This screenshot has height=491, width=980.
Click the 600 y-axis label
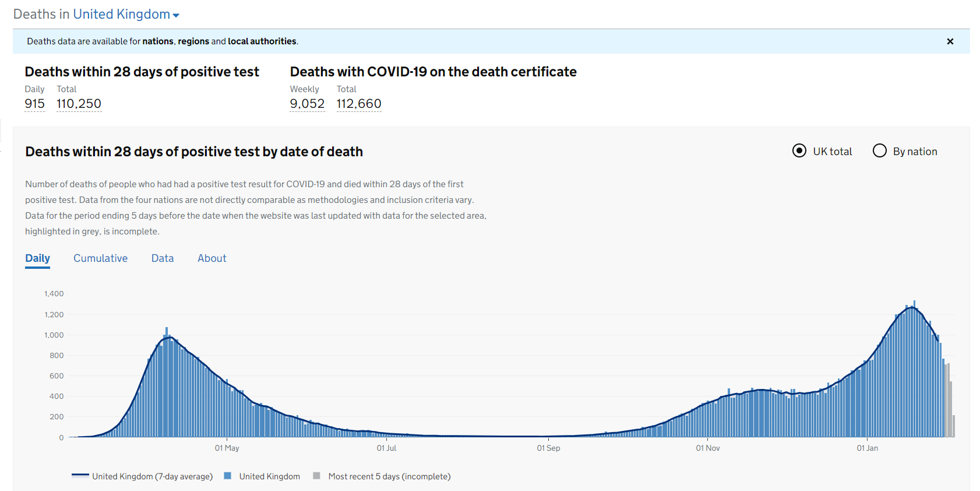pos(57,376)
